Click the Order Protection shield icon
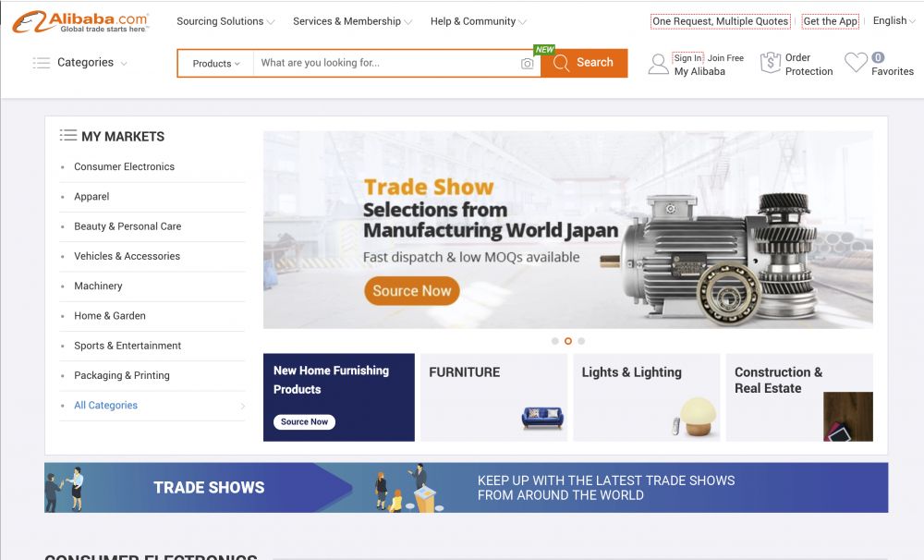The height and width of the screenshot is (560, 924). [x=771, y=63]
